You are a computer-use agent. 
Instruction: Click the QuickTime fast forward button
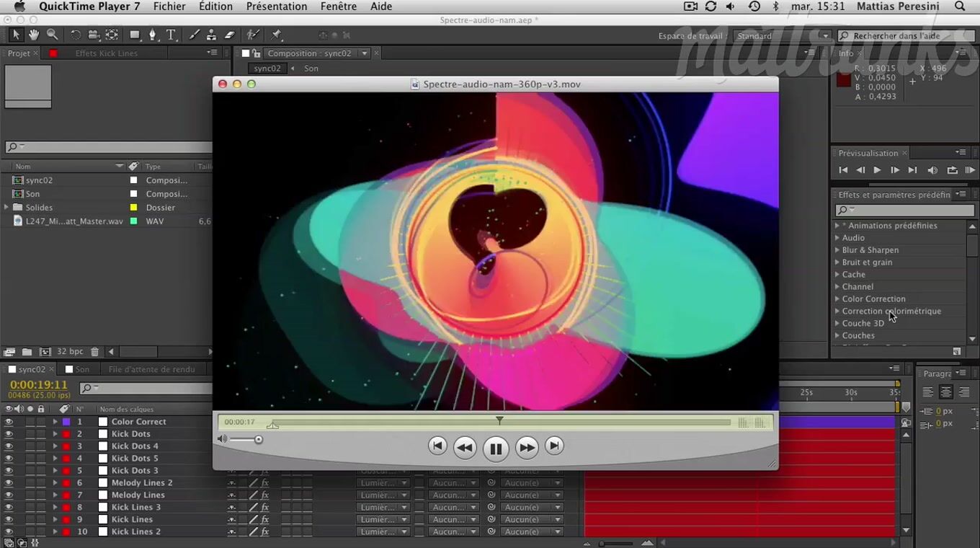tap(527, 448)
